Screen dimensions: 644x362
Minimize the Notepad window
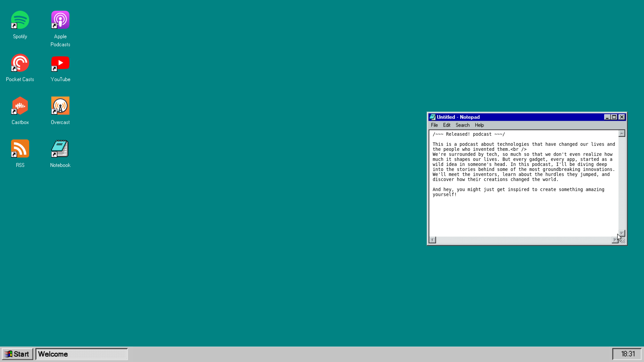(607, 117)
